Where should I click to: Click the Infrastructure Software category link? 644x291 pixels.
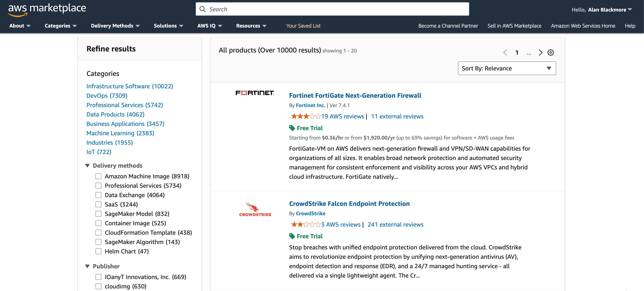(129, 86)
